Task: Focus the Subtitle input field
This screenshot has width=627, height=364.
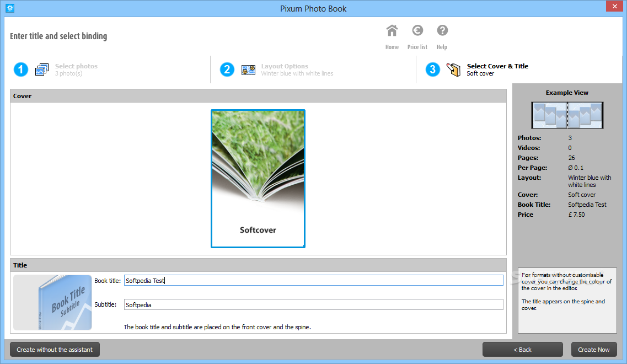Action: coord(313,304)
